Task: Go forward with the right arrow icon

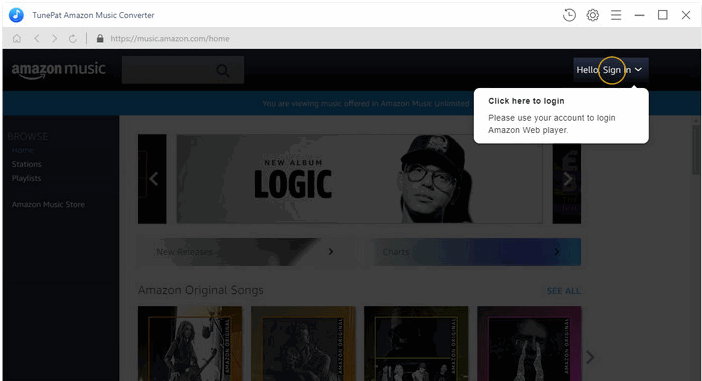Action: (x=54, y=39)
